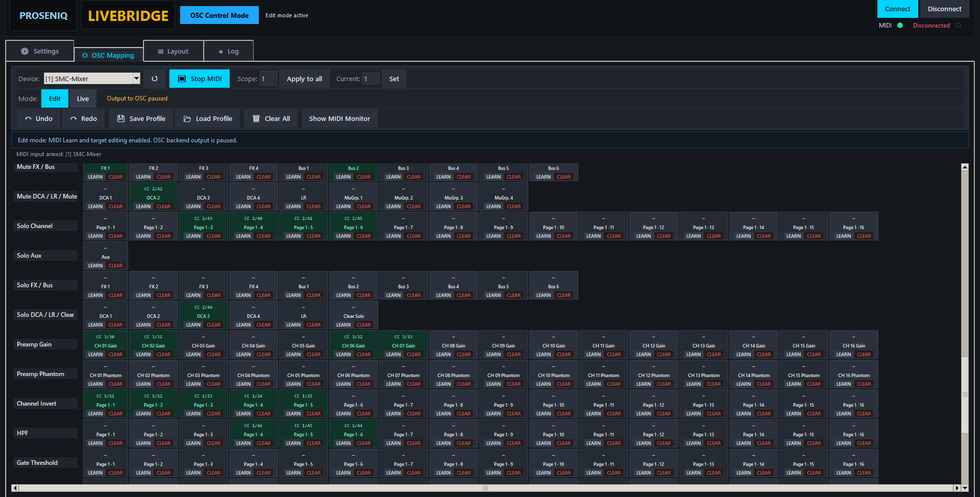Click CLEAR for Solo FX/Bus Bus 6
Viewport: 980px width, 497px height.
click(564, 295)
